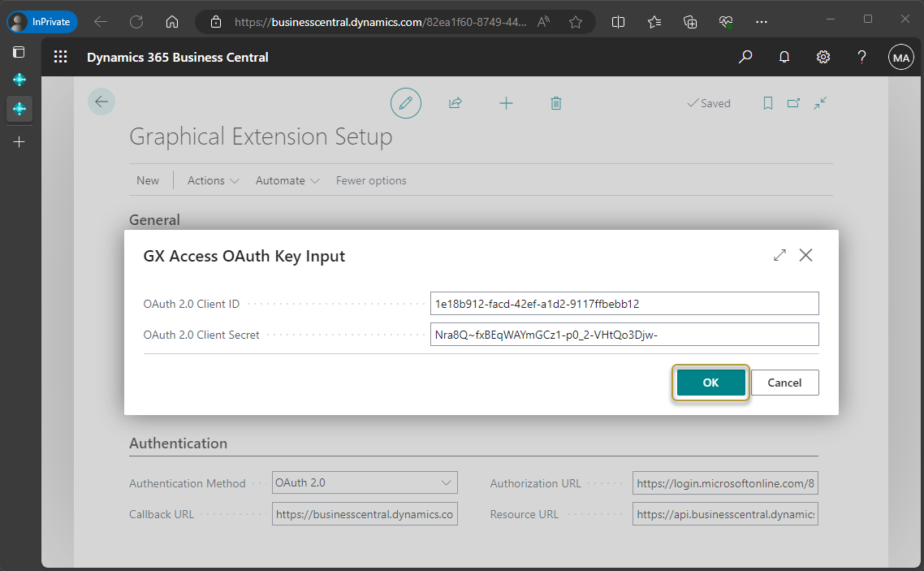
Task: Open help via the question mark icon
Action: (x=861, y=57)
